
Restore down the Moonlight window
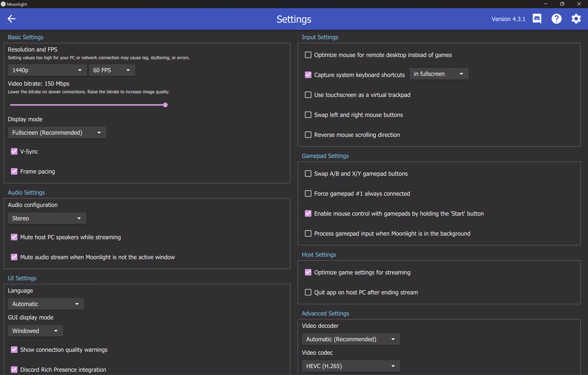(x=562, y=4)
